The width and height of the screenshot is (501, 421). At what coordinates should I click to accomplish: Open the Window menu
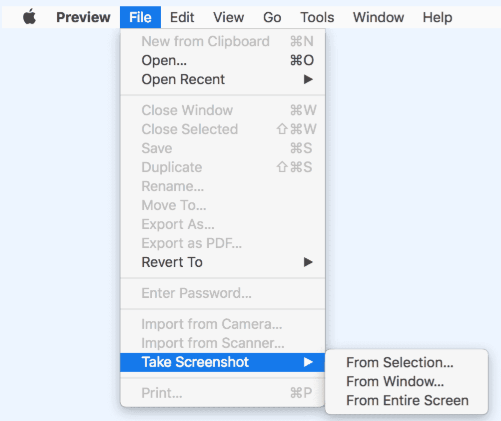(378, 17)
